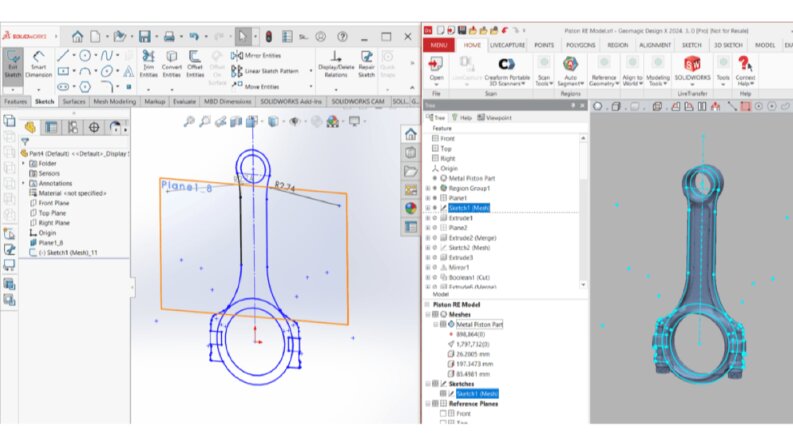Click SolidWorks Home icon in title bar
This screenshot has height=446, width=793.
tap(77, 36)
